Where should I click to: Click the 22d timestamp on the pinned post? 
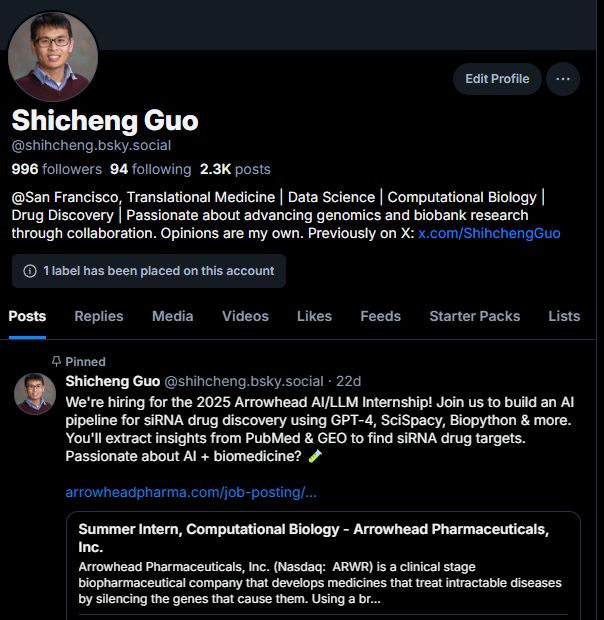(348, 381)
